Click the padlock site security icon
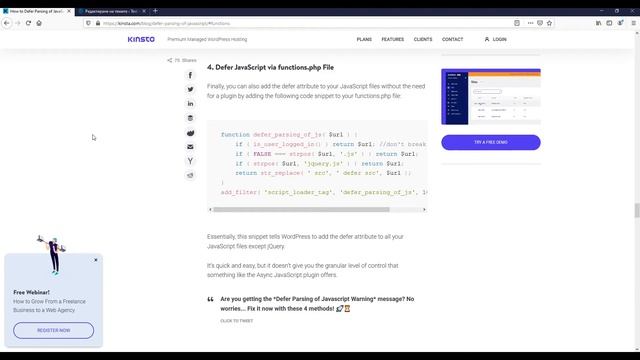Screen dimensions: 640x360 [x=98, y=23]
